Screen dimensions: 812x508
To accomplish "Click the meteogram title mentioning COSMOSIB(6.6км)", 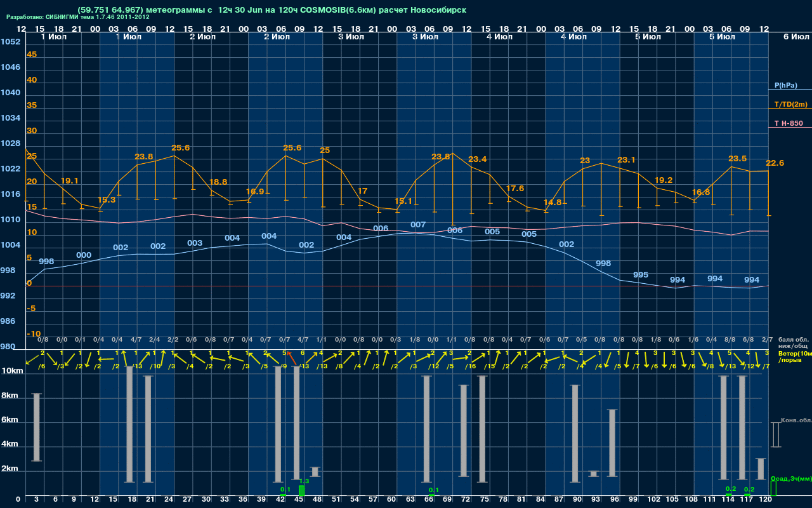I will pos(272,10).
